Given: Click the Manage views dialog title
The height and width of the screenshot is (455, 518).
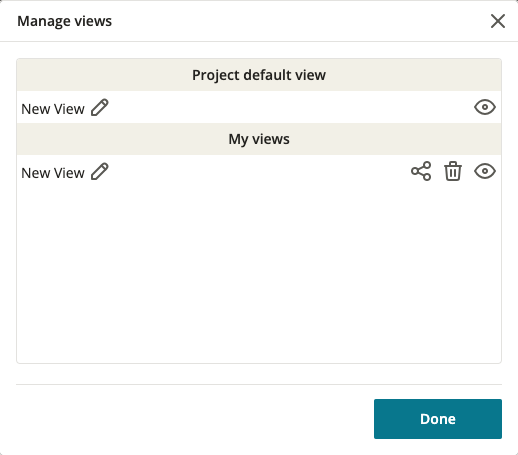Looking at the screenshot, I should pyautogui.click(x=65, y=21).
